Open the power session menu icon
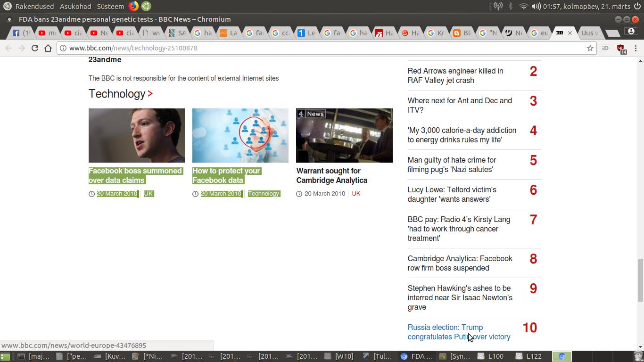Screen dimensions: 644x362 point(636,6)
